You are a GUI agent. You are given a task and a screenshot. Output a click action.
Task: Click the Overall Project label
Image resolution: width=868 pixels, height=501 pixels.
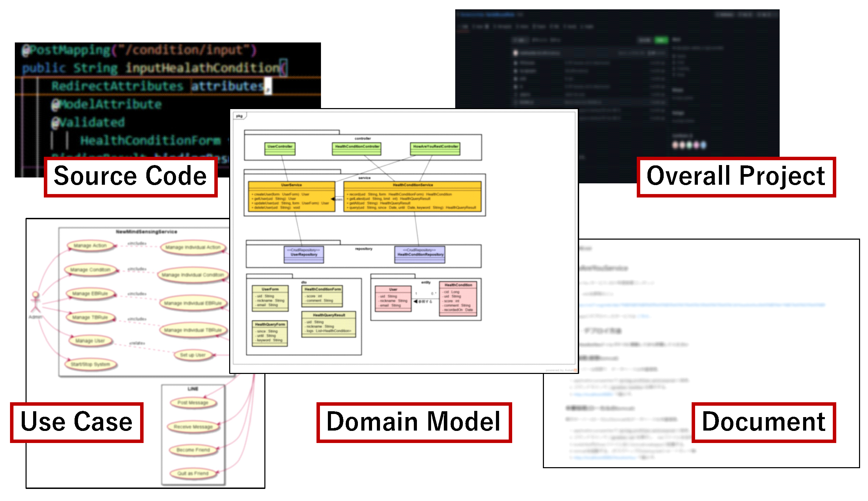tap(736, 177)
